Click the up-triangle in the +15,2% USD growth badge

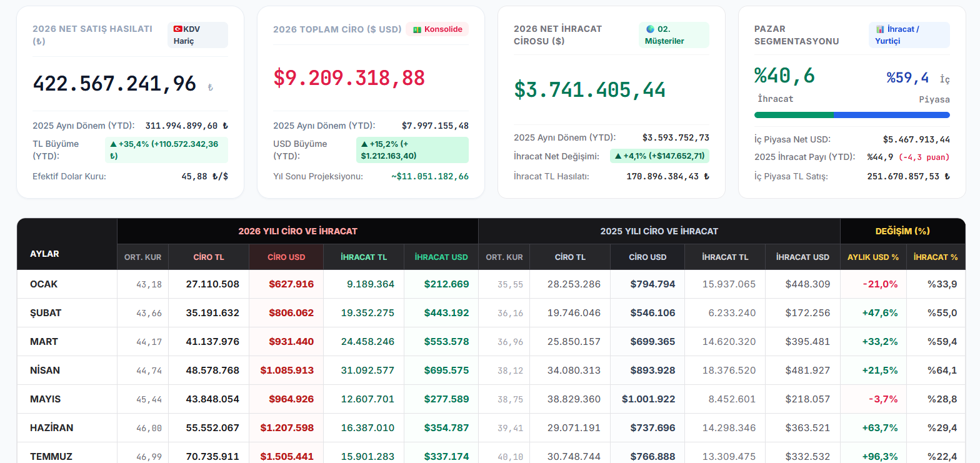coord(364,144)
